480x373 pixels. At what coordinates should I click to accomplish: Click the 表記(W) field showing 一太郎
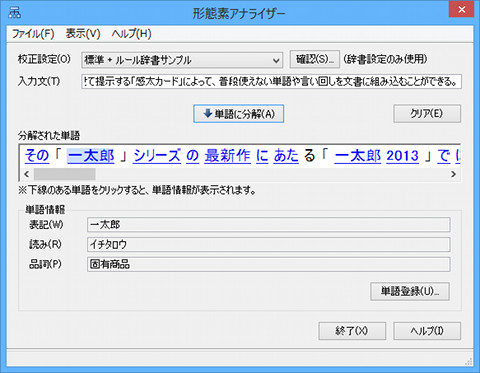click(269, 225)
